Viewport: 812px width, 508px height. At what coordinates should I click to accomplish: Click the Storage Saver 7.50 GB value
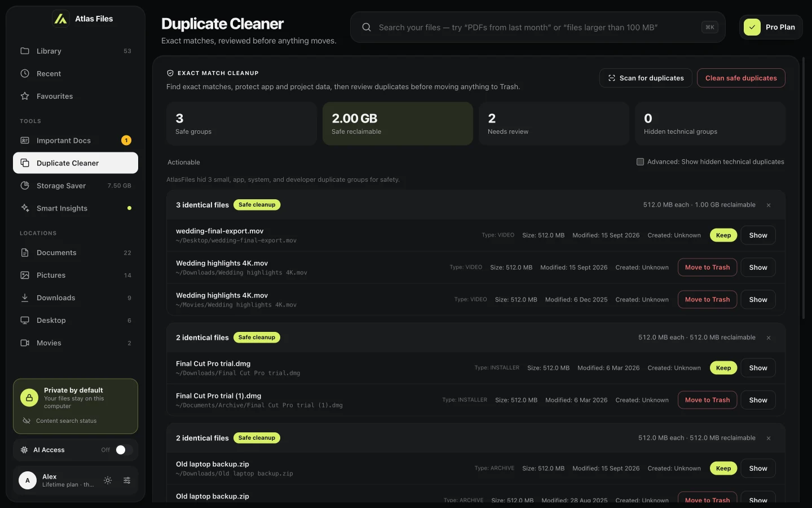pyautogui.click(x=119, y=186)
